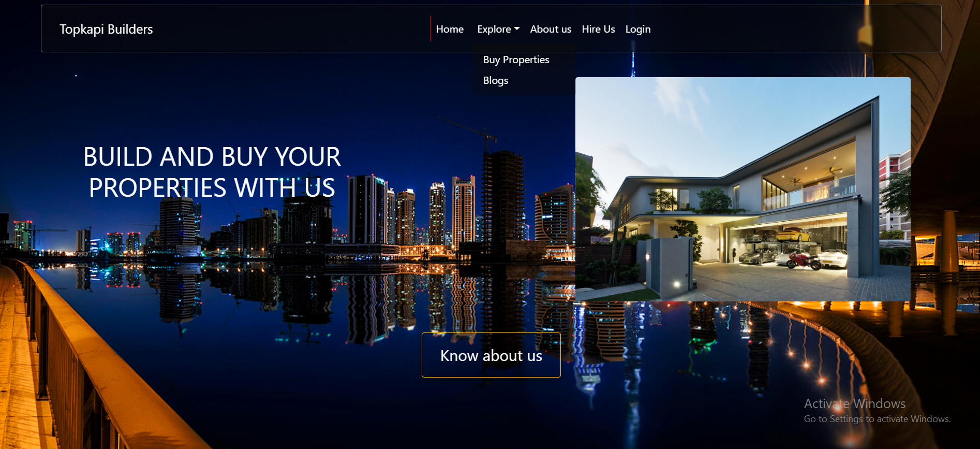Screen dimensions: 980x449
Task: Choose Buy Properties from Explore menu
Action: tap(516, 60)
